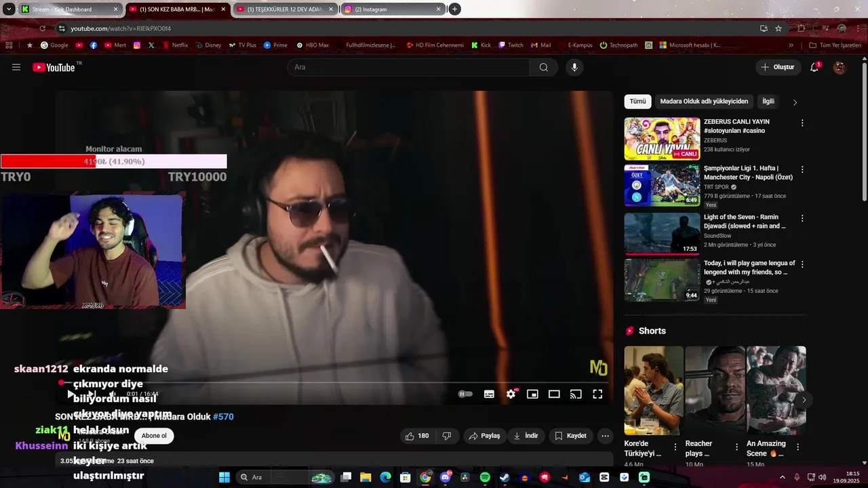Open a new browser tab
868x488 pixels.
point(455,9)
